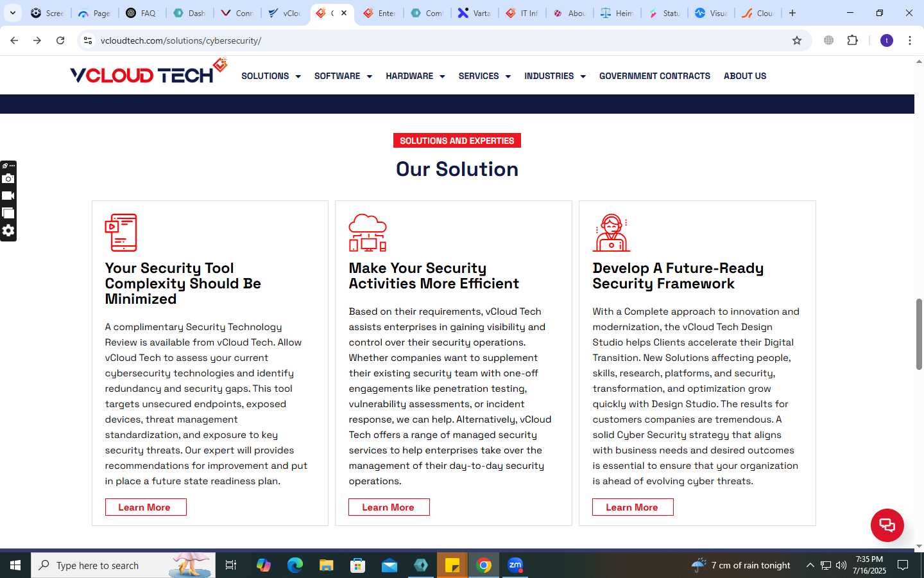Switch to the Varta tab
924x578 pixels.
tap(474, 13)
